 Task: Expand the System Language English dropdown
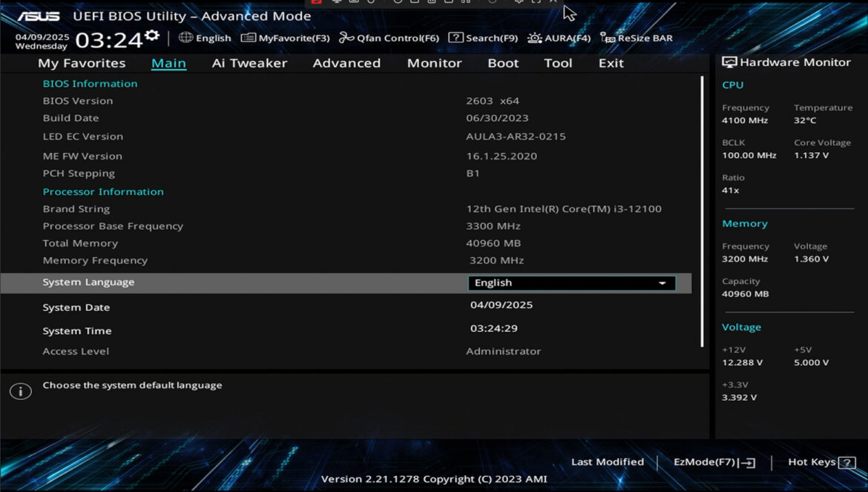pyautogui.click(x=572, y=283)
